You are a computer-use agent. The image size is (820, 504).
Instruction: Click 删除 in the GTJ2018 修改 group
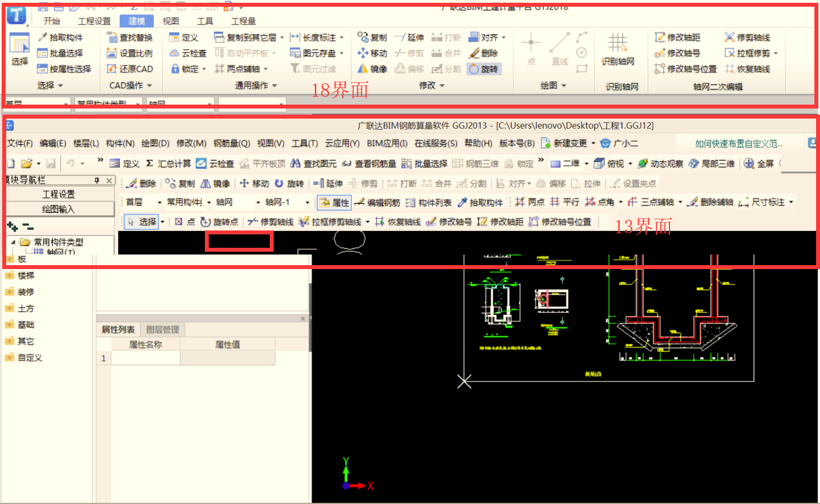484,53
